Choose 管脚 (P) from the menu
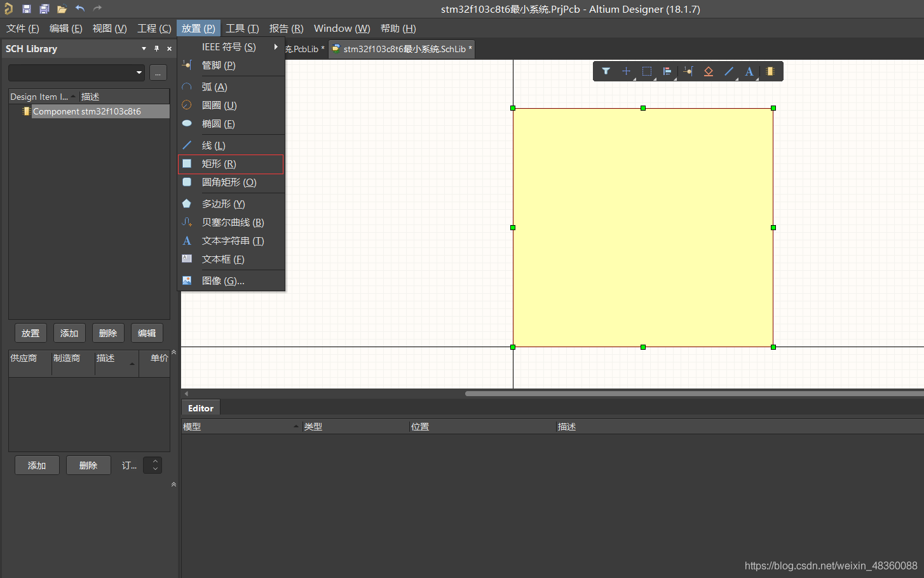The width and height of the screenshot is (924, 578). (x=231, y=65)
